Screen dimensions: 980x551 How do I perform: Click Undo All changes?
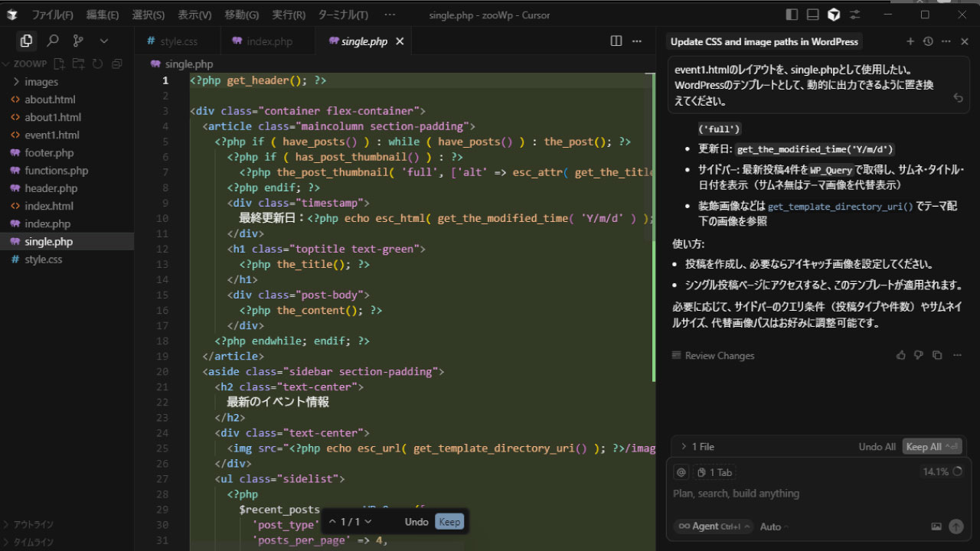(877, 447)
